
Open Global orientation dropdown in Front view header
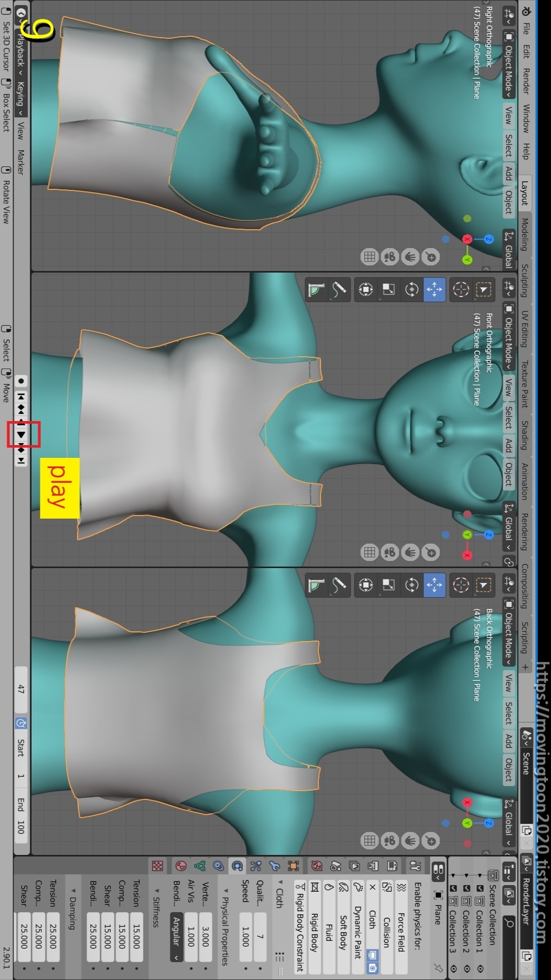pyautogui.click(x=508, y=527)
